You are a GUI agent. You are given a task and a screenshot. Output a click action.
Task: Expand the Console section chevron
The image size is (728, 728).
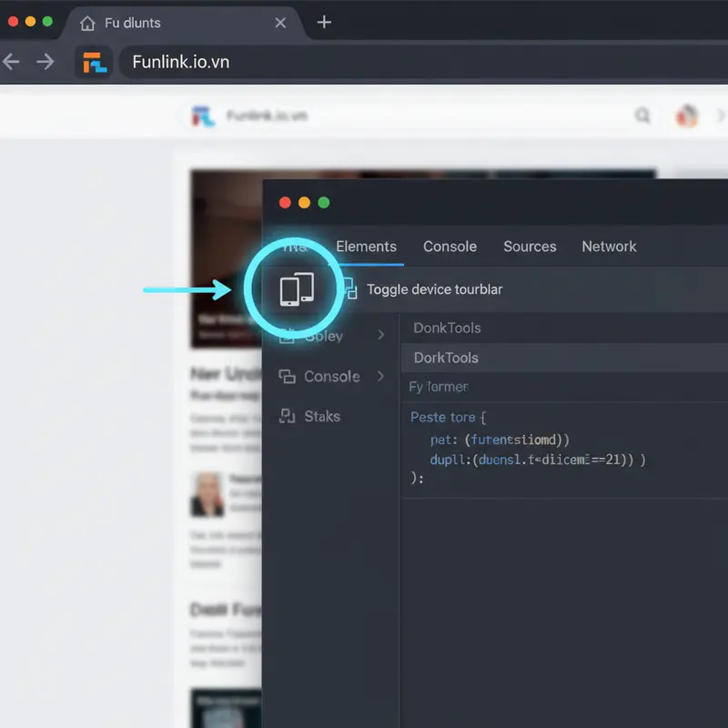click(x=381, y=376)
